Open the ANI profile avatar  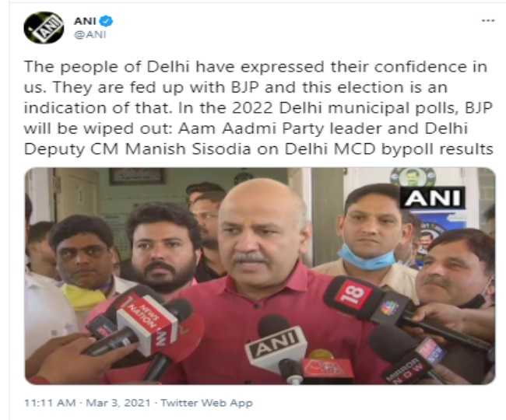tap(44, 28)
